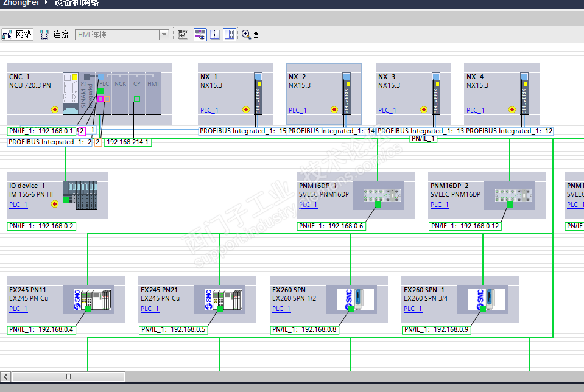Click the SINUMERIK module icon of NX_4

pos(524,94)
